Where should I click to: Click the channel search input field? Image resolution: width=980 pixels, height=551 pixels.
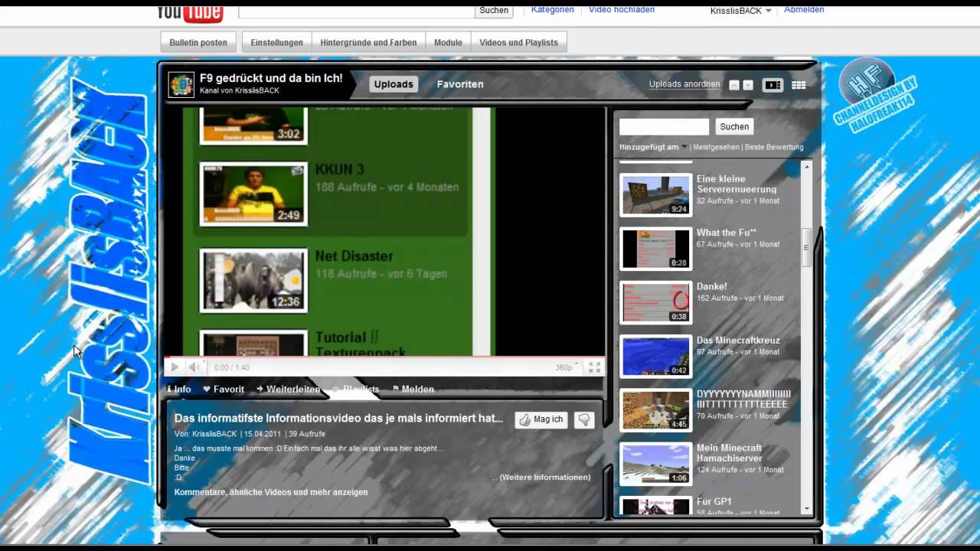click(665, 126)
